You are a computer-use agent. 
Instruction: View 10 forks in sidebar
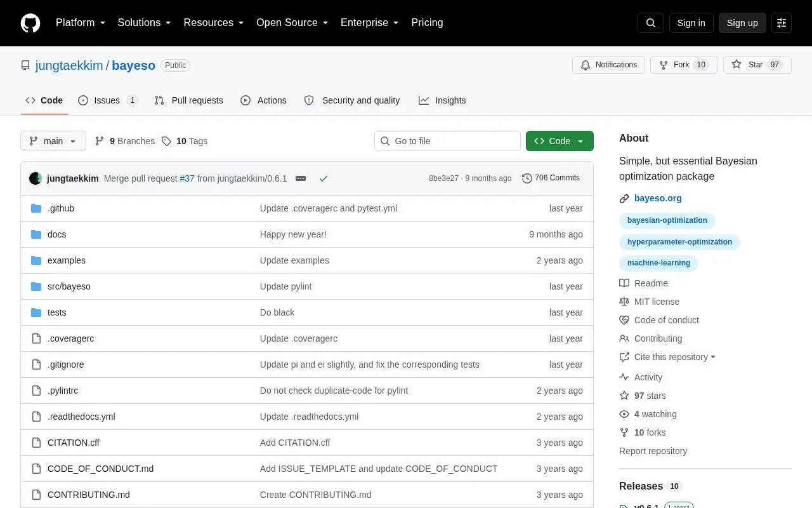click(643, 432)
